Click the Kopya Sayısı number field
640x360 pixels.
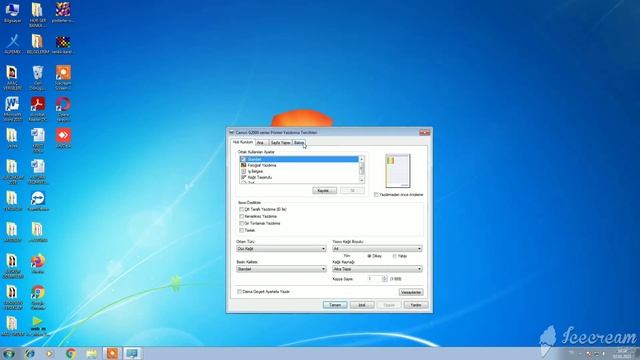374,279
